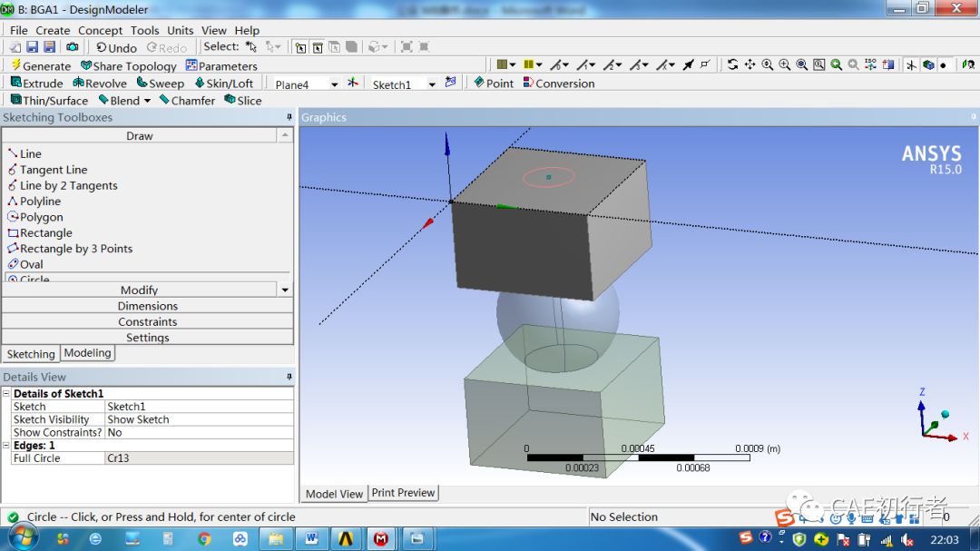The image size is (980, 551).
Task: Open the Concept menu
Action: click(100, 30)
